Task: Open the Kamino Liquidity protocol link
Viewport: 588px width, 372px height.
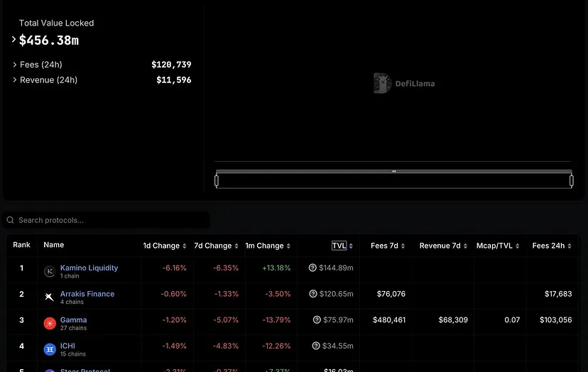Action: tap(89, 268)
